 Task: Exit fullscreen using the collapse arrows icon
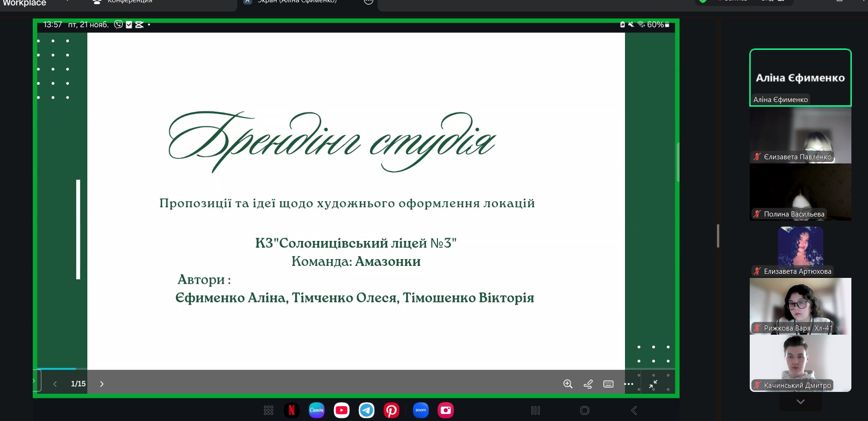point(653,385)
